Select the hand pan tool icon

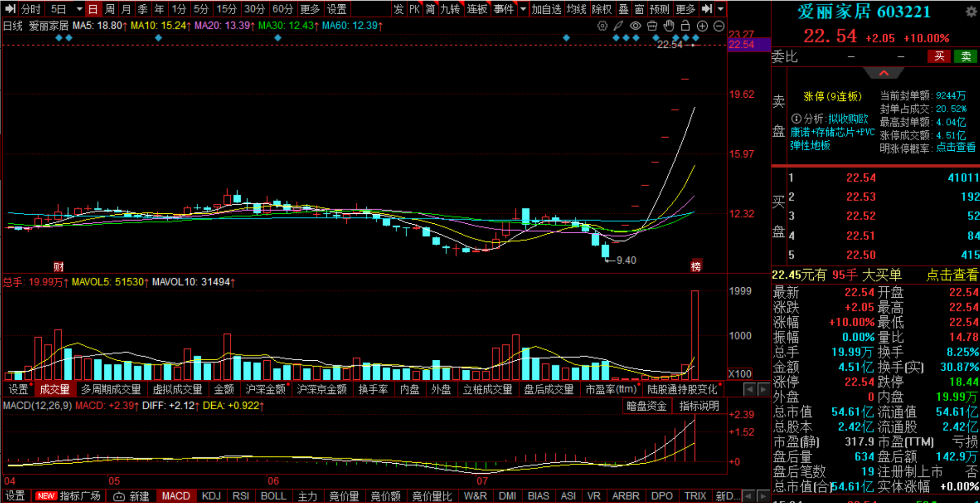tap(669, 26)
